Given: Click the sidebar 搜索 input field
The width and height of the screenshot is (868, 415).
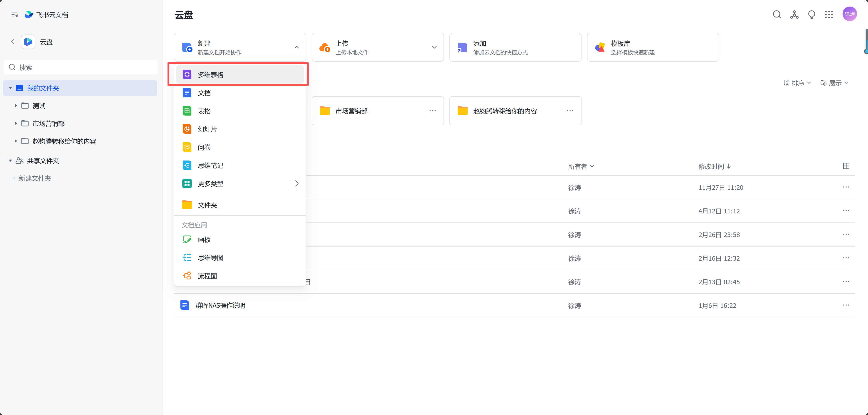Looking at the screenshot, I should 81,67.
